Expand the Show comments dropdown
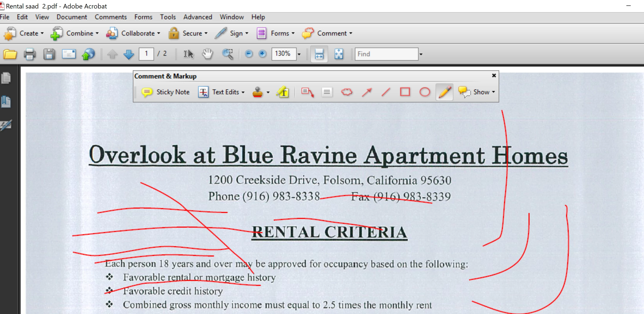 point(494,92)
